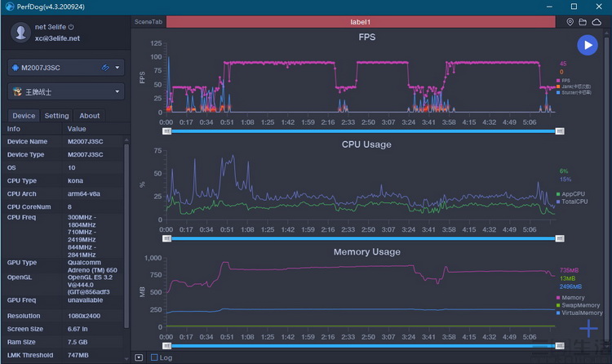Screen dimensions: 612x364
Task: Toggle the Memory legend entry
Action: pos(570,298)
